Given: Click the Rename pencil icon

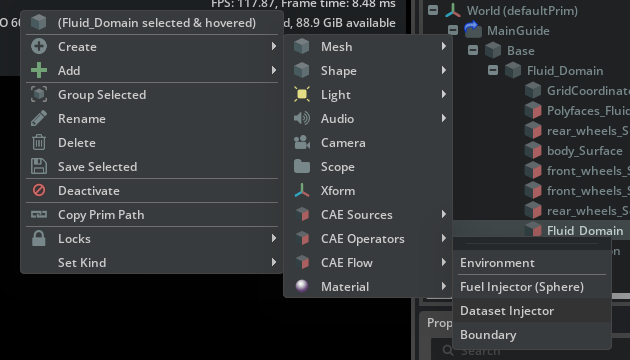Looking at the screenshot, I should [x=39, y=119].
